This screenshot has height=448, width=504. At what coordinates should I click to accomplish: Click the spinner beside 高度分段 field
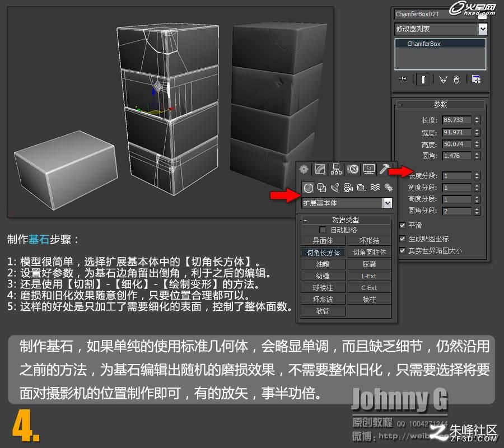477,199
